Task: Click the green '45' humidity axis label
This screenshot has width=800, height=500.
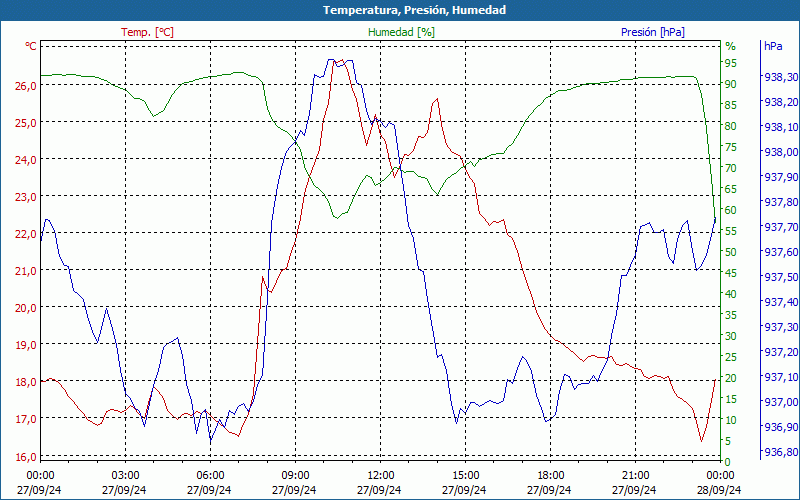Action: [731, 273]
